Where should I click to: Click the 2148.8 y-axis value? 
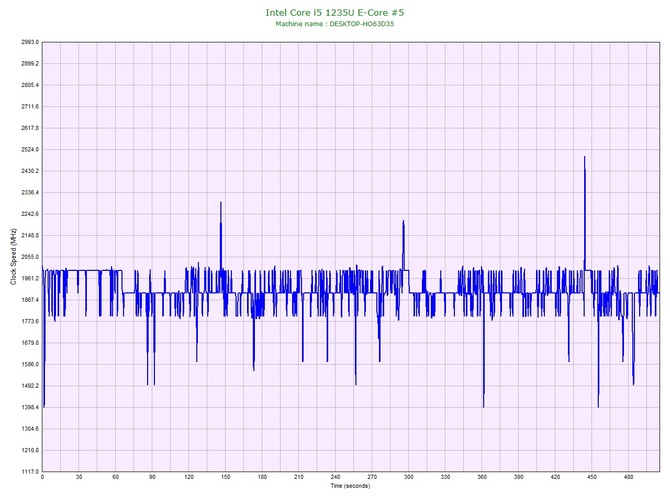tap(30, 235)
